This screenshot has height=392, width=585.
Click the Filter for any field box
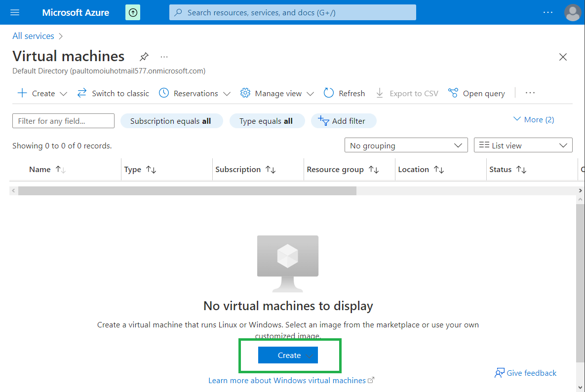(x=63, y=121)
